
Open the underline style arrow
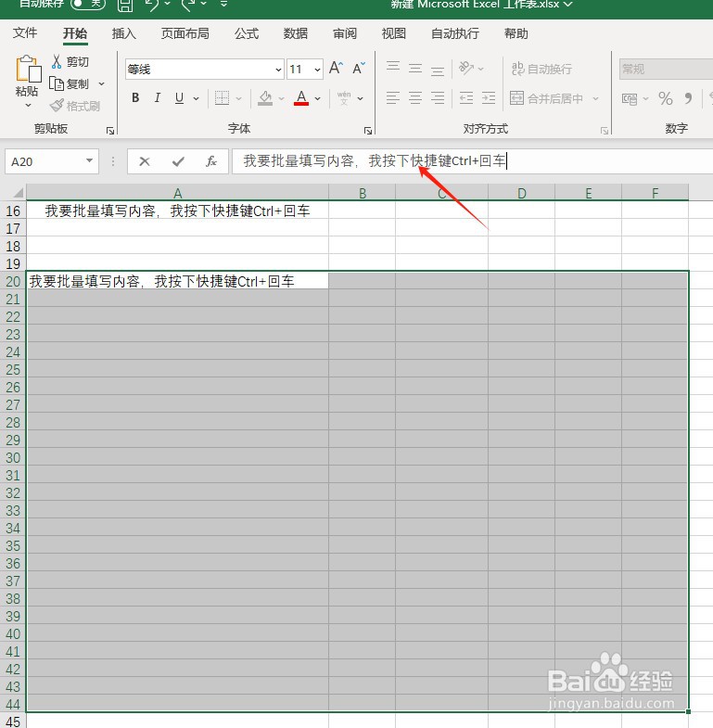coord(196,98)
